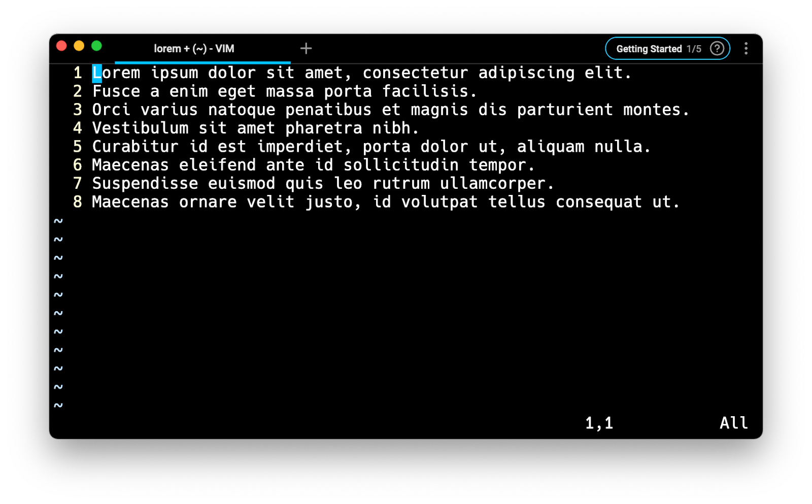Click the word consequat on line 8
The width and height of the screenshot is (812, 504).
(599, 202)
